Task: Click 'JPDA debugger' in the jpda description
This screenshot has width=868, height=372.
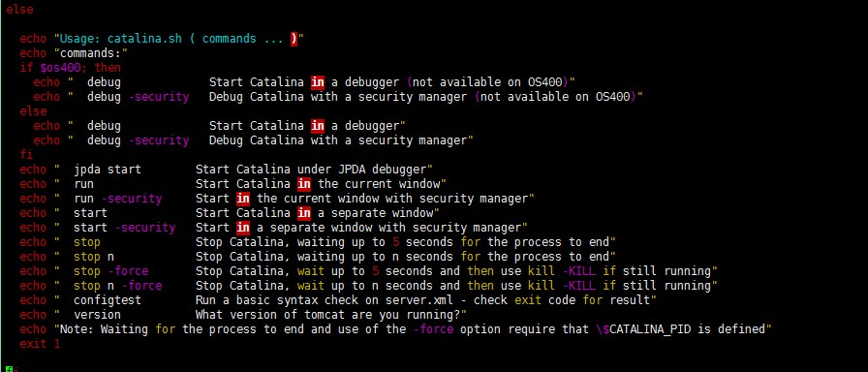Action: pyautogui.click(x=382, y=170)
